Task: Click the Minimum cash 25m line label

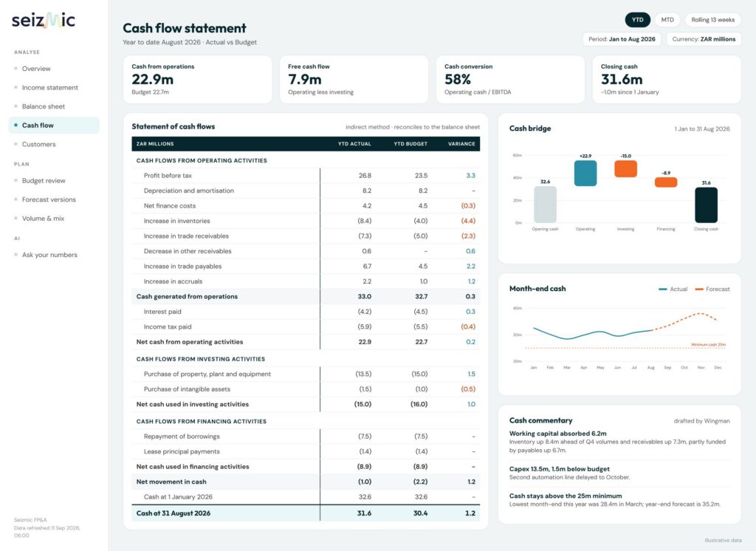Action: pyautogui.click(x=708, y=344)
